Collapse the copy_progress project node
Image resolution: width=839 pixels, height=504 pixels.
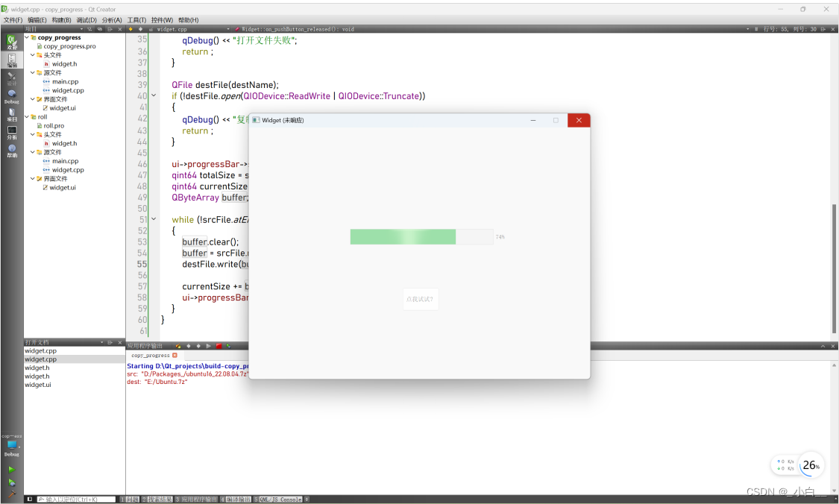[27, 37]
